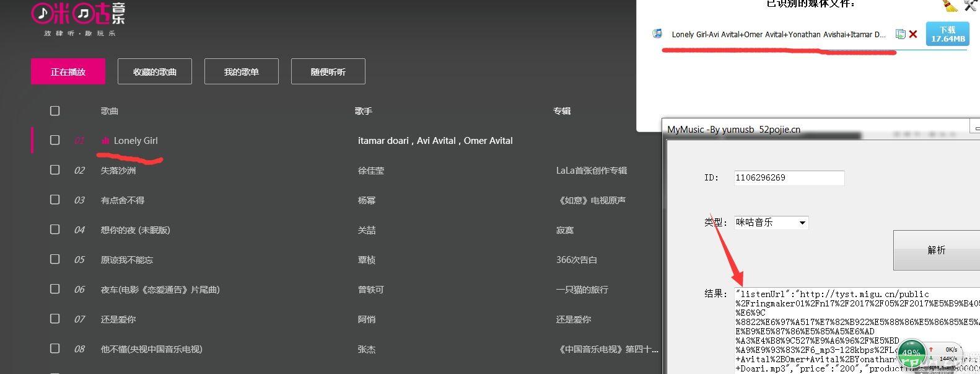Click the Migu music logo

click(78, 19)
